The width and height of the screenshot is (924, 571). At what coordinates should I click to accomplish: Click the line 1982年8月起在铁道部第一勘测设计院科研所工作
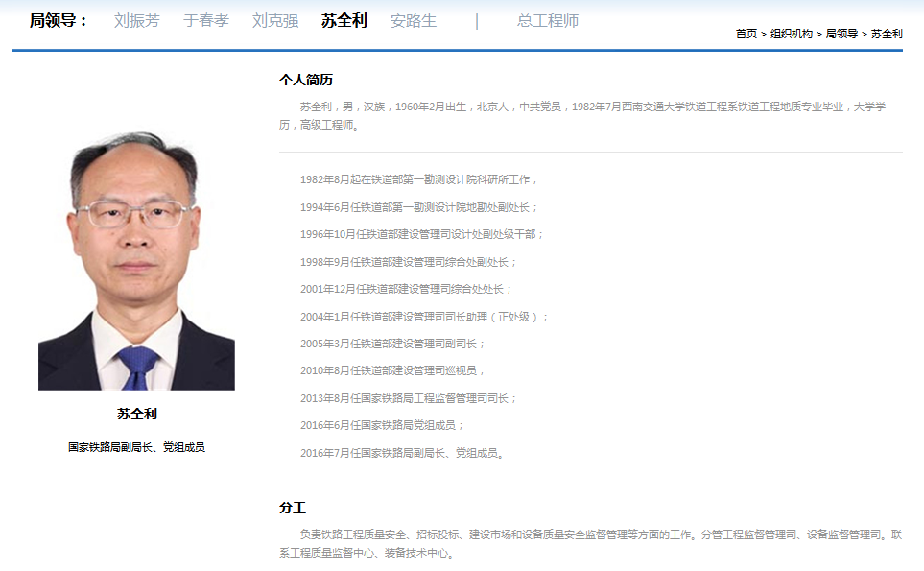pos(418,179)
